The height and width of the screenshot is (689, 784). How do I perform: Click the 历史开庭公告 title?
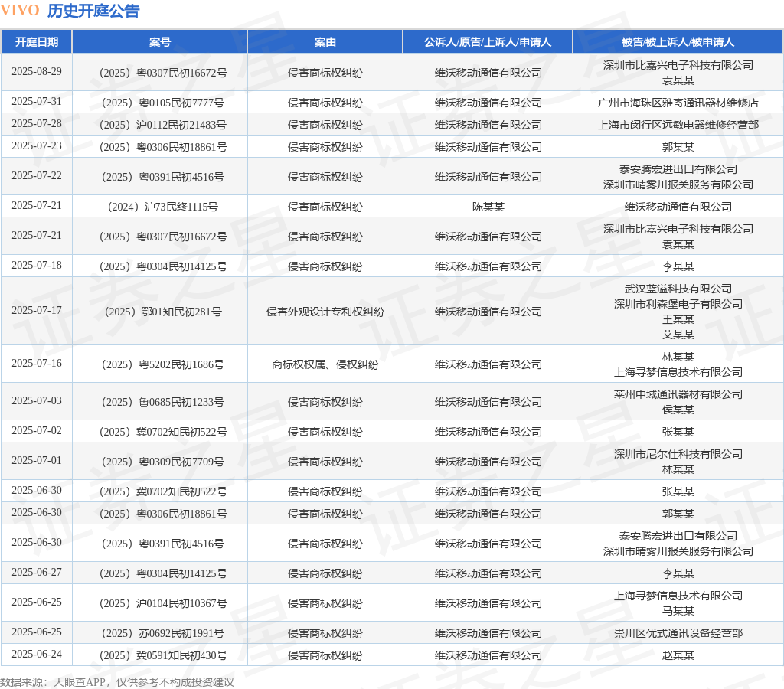click(x=93, y=11)
